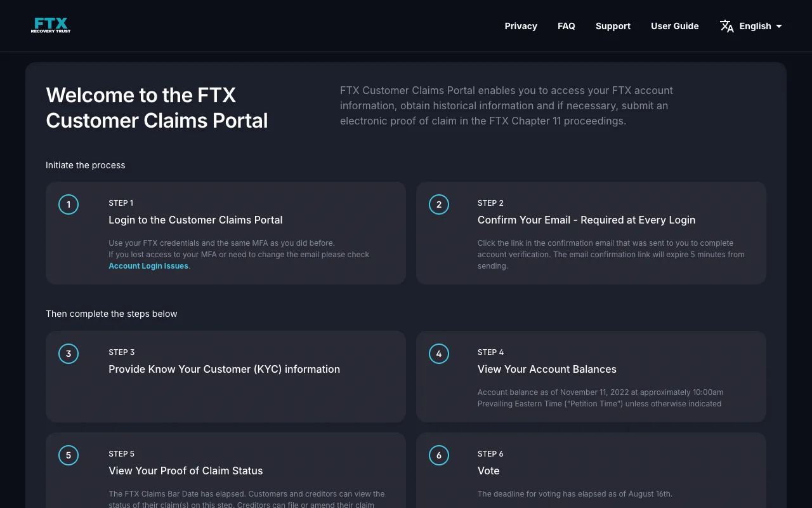Open the User Guide page
812x508 pixels.
[x=674, y=26]
